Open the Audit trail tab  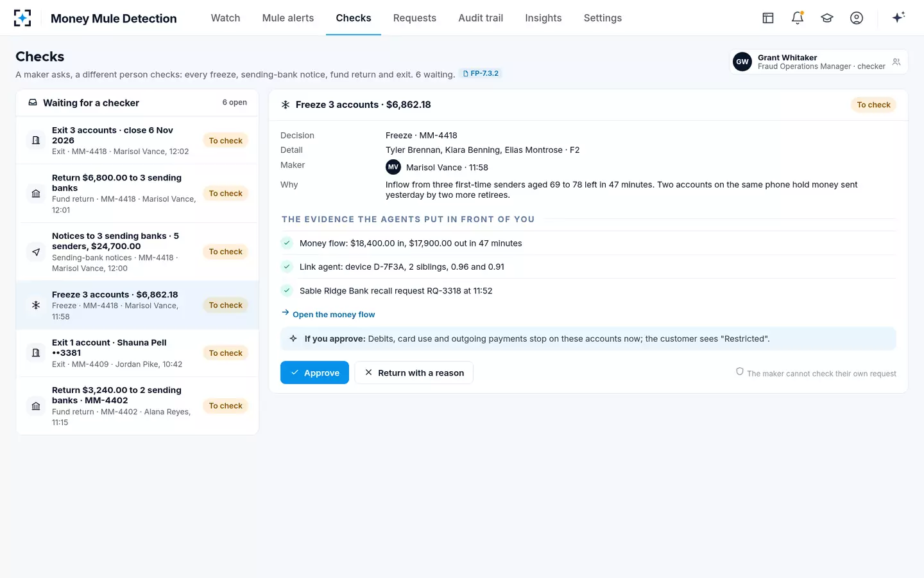click(481, 18)
